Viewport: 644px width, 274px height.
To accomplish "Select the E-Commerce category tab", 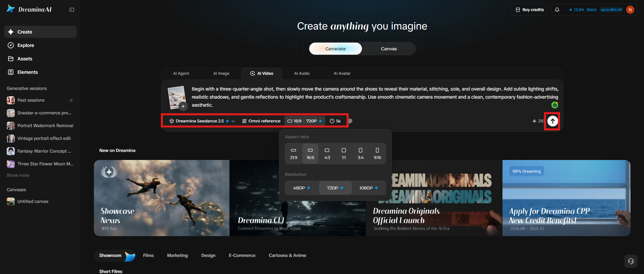I will (x=242, y=256).
